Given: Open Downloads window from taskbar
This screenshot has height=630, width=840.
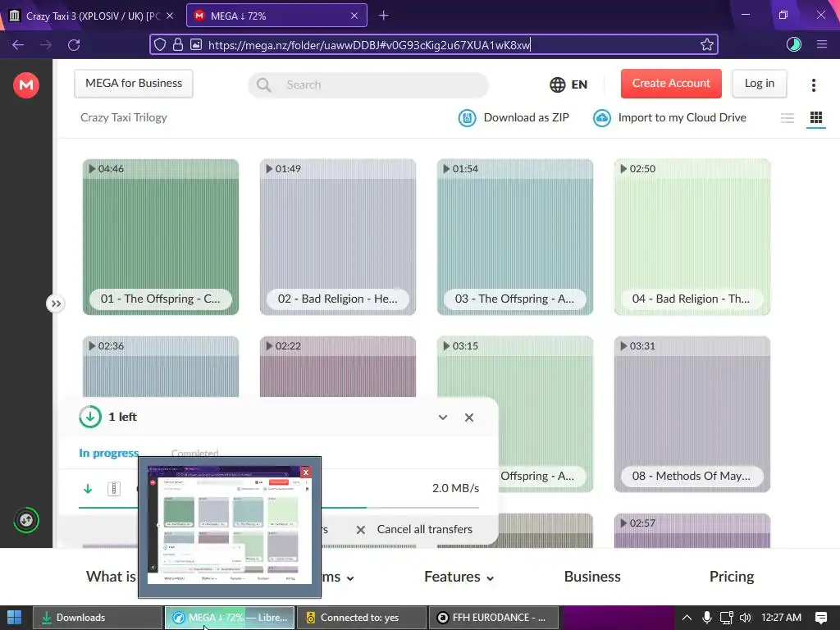Looking at the screenshot, I should click(97, 618).
